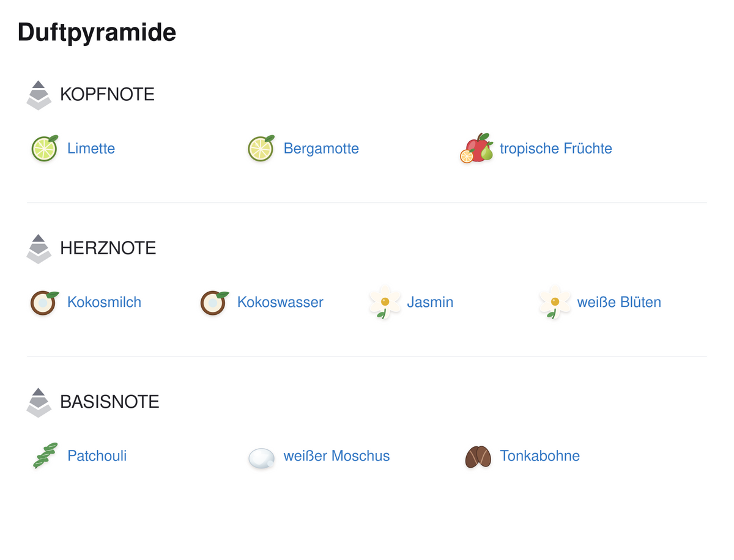The height and width of the screenshot is (560, 734).
Task: Click the coconut icon beside Kokoswasser
Action: tap(215, 302)
